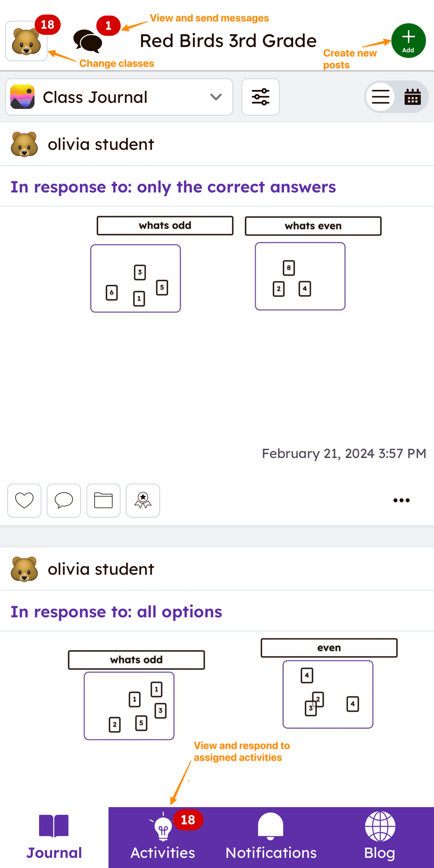Screen dimensions: 434x868
Task: Add the post to a folder
Action: tap(103, 501)
